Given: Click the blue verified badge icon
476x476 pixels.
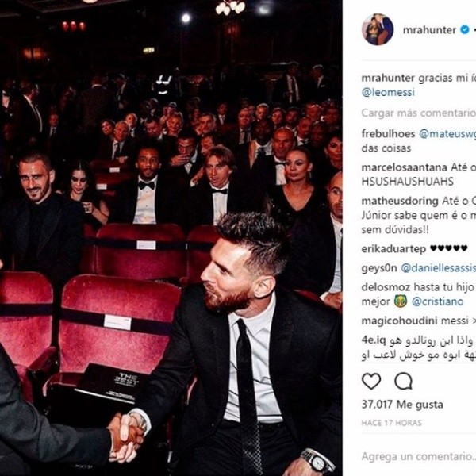Looking at the screenshot, I should click(464, 30).
